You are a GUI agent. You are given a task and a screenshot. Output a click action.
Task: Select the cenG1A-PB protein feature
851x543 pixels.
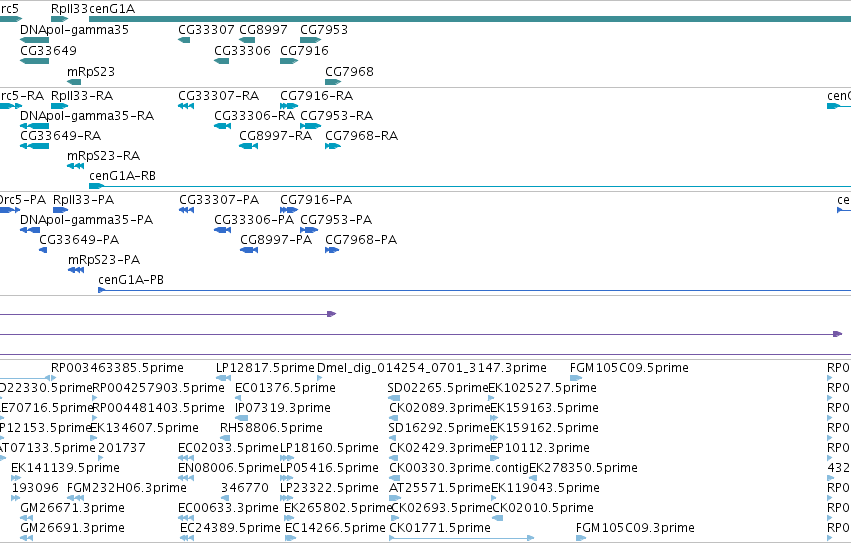click(474, 290)
